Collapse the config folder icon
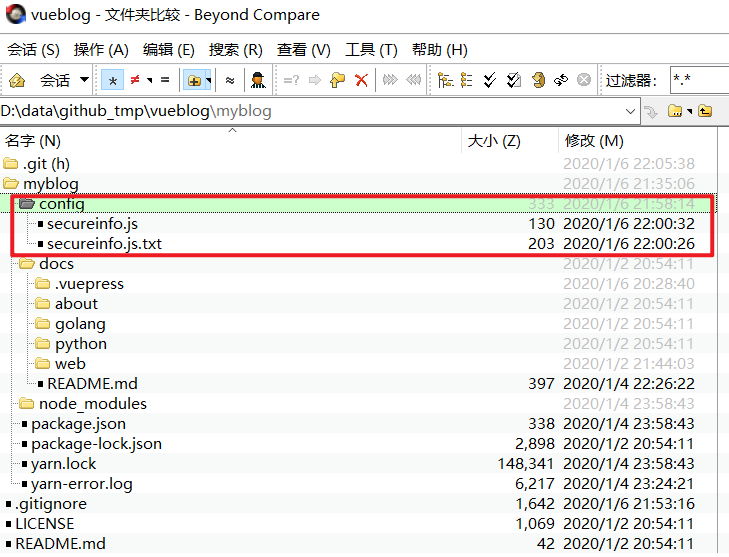The image size is (729, 557). coord(27,203)
